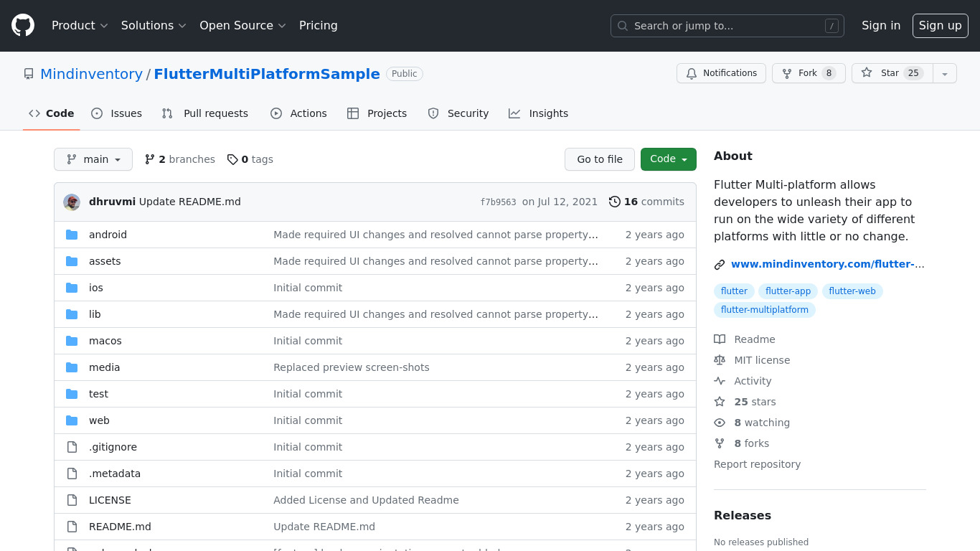The image size is (980, 551).
Task: Open the Pull requests tab
Action: [205, 113]
